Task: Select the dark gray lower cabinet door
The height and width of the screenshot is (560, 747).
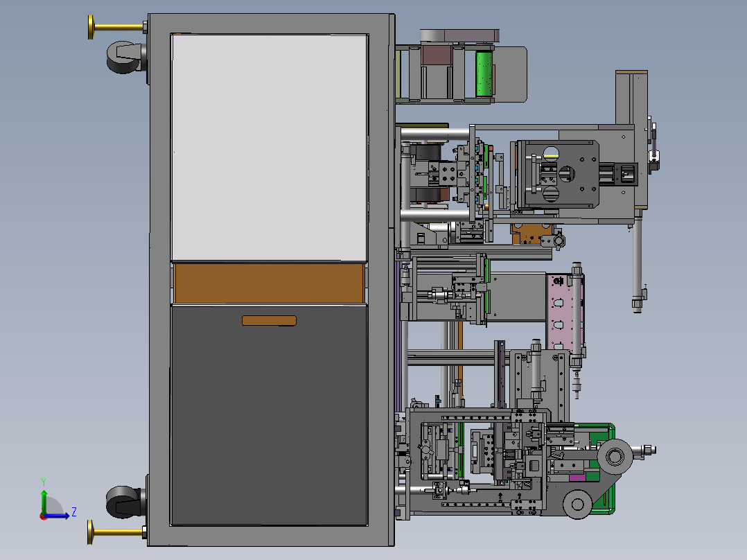Action: [x=269, y=416]
